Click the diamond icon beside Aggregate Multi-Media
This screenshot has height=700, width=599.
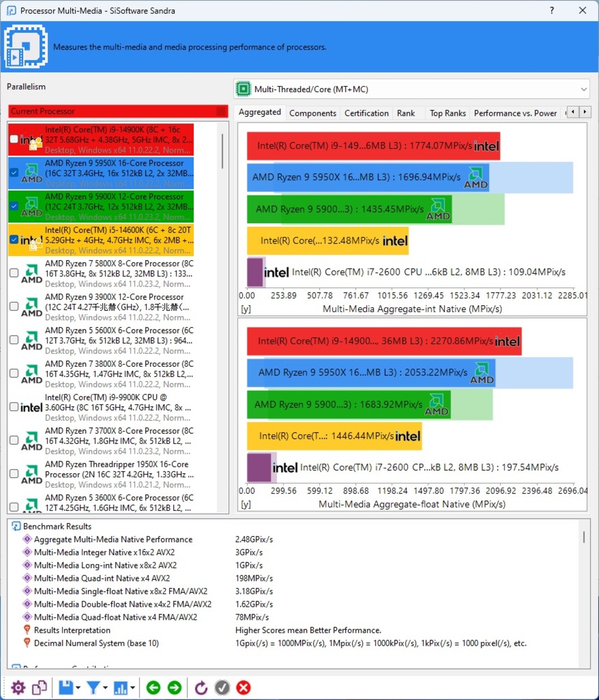pyautogui.click(x=27, y=539)
